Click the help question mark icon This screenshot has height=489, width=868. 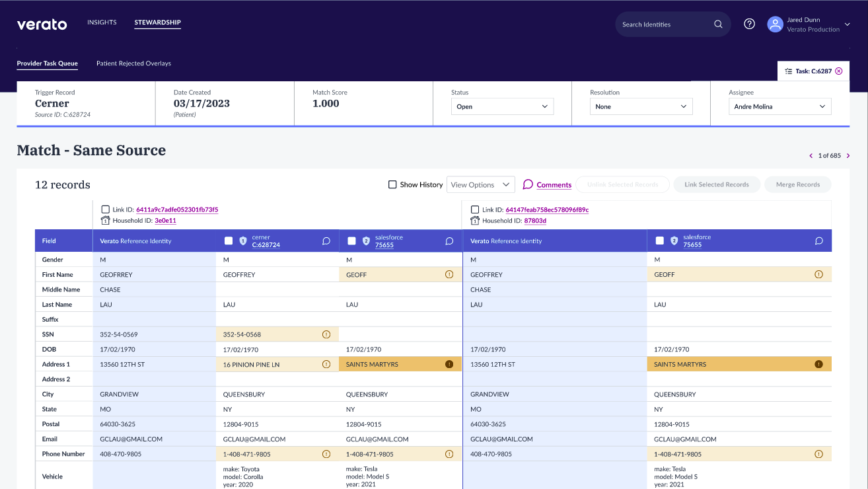749,24
